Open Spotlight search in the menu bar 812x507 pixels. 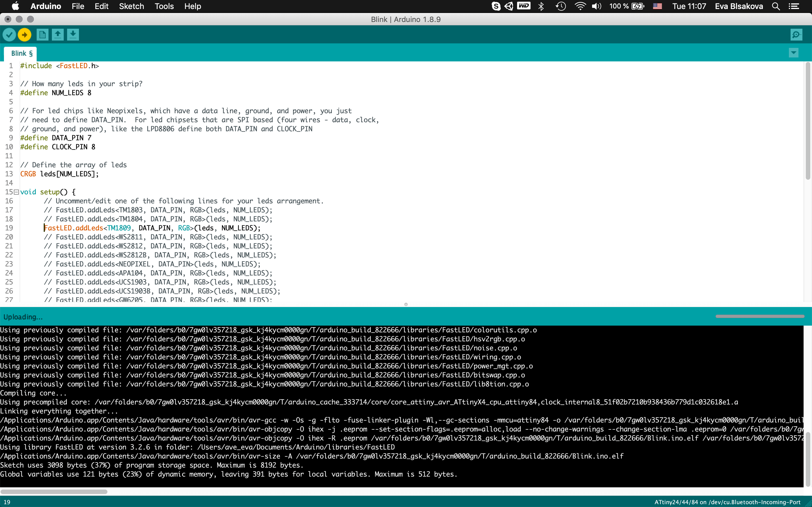pos(776,6)
